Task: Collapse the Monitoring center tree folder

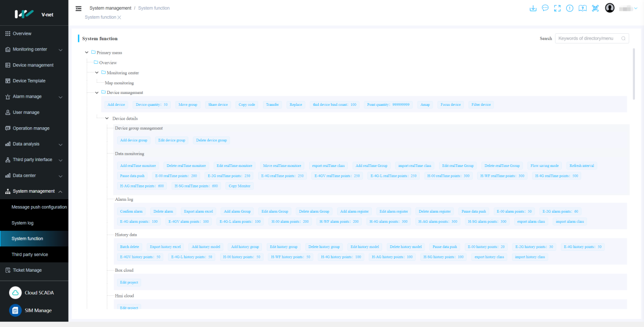Action: coord(97,72)
